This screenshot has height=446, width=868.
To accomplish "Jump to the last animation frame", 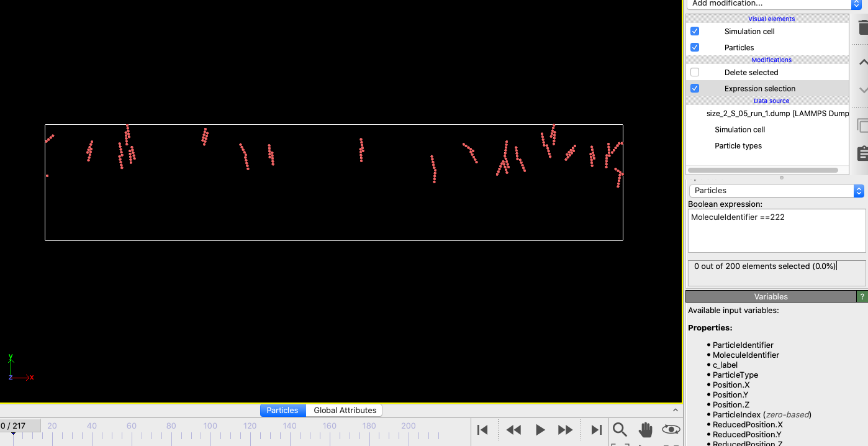I will tap(595, 429).
